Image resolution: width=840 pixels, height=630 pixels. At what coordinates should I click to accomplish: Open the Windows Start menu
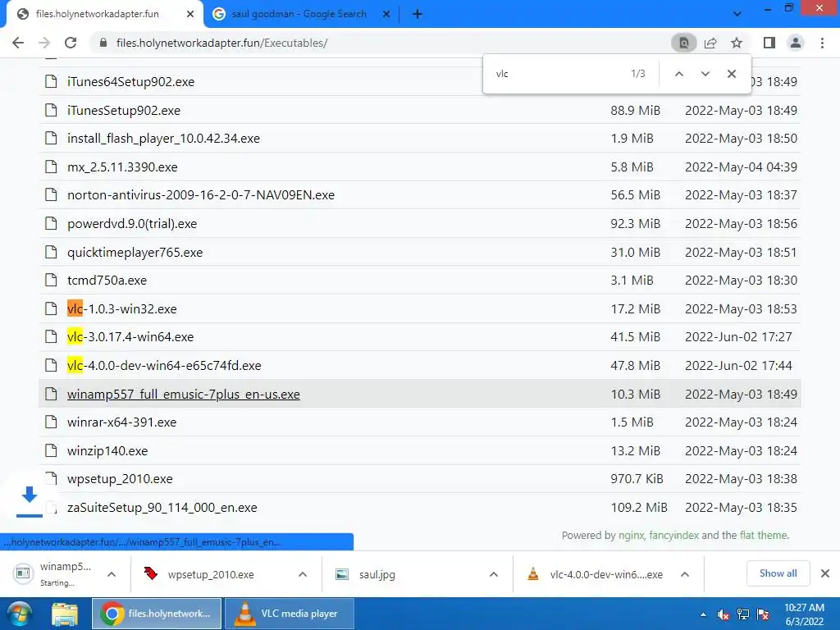point(19,614)
